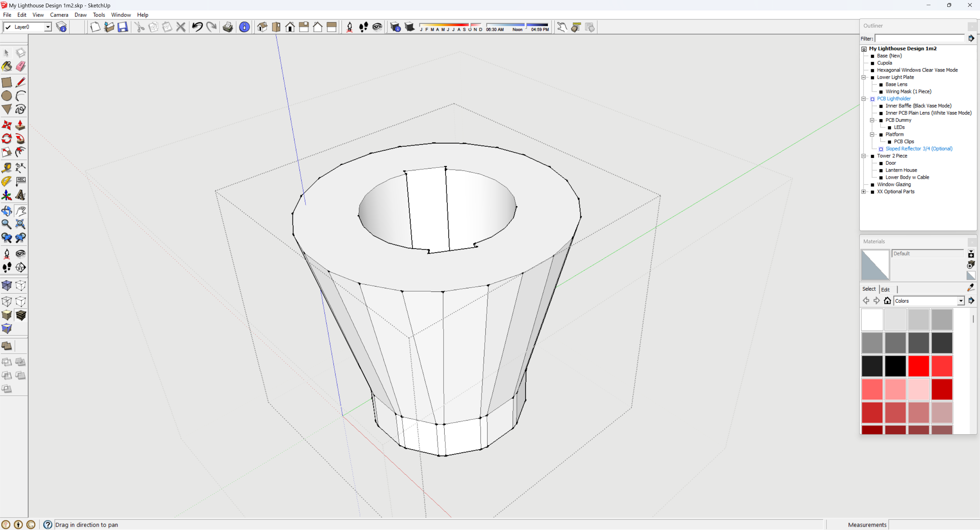Save the model with floppy icon
The image size is (980, 530).
123,27
